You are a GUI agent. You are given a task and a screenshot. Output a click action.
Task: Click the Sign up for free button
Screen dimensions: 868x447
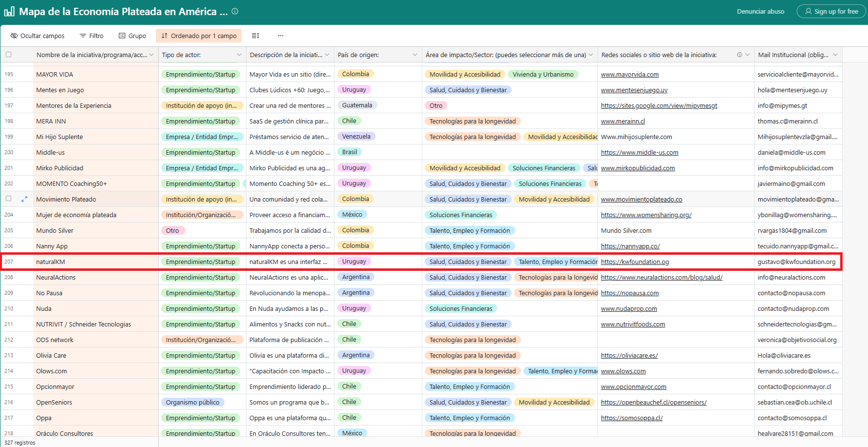coord(831,11)
